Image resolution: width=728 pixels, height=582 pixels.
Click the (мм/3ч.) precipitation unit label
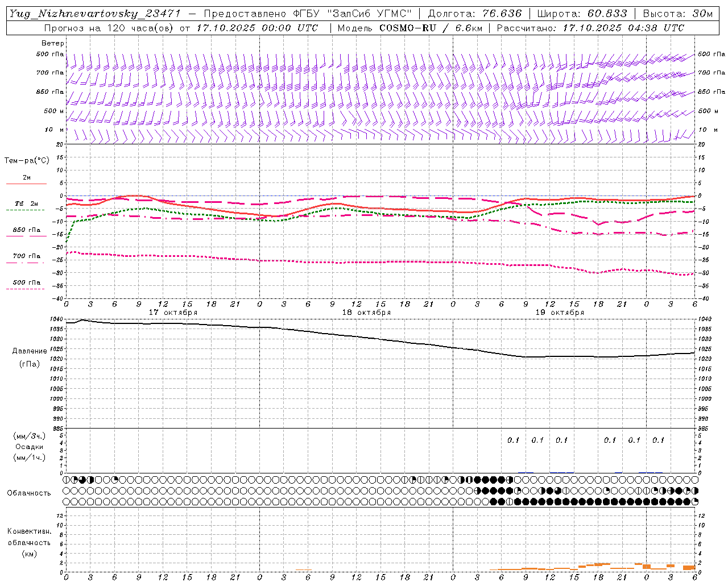click(x=30, y=436)
